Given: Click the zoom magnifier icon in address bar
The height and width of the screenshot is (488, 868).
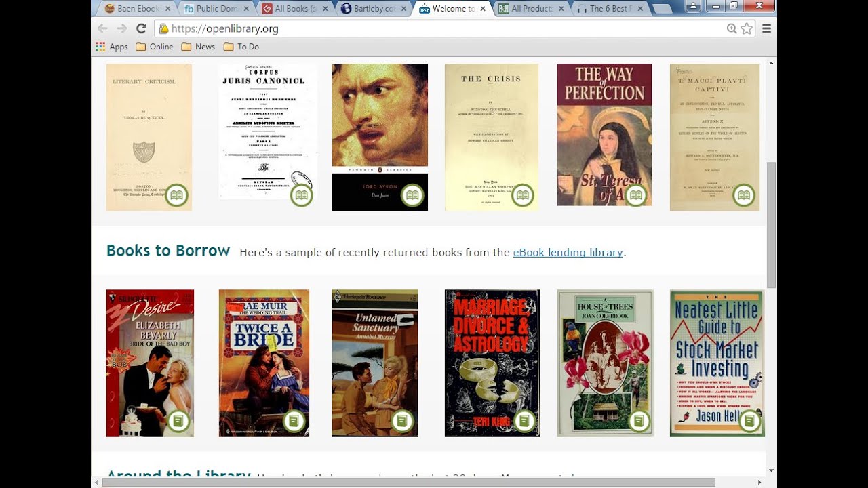Looking at the screenshot, I should (732, 28).
